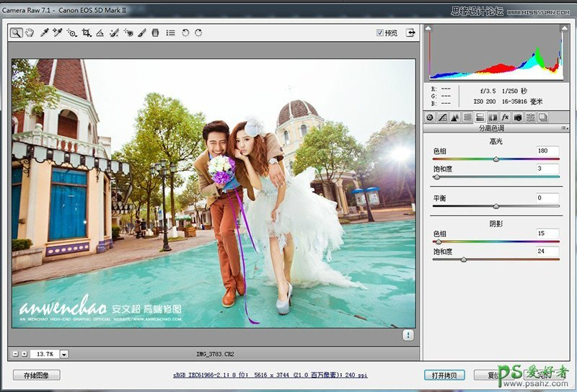Click the highlights 色相 hue slider
This screenshot has height=392, width=577.
[x=495, y=159]
